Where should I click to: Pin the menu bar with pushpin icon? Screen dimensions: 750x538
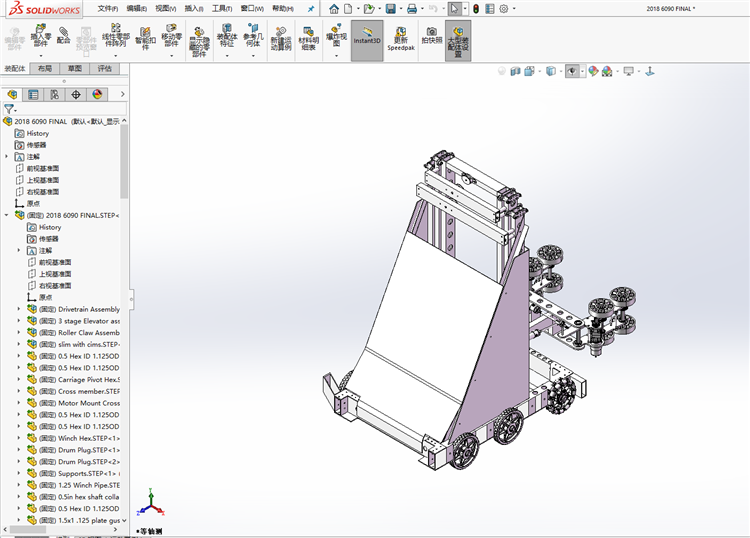311,9
